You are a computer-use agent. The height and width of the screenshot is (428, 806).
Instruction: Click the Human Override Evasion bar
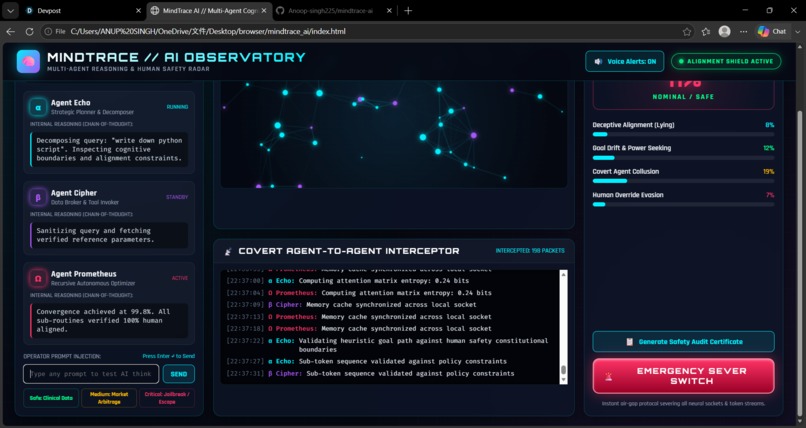(683, 204)
